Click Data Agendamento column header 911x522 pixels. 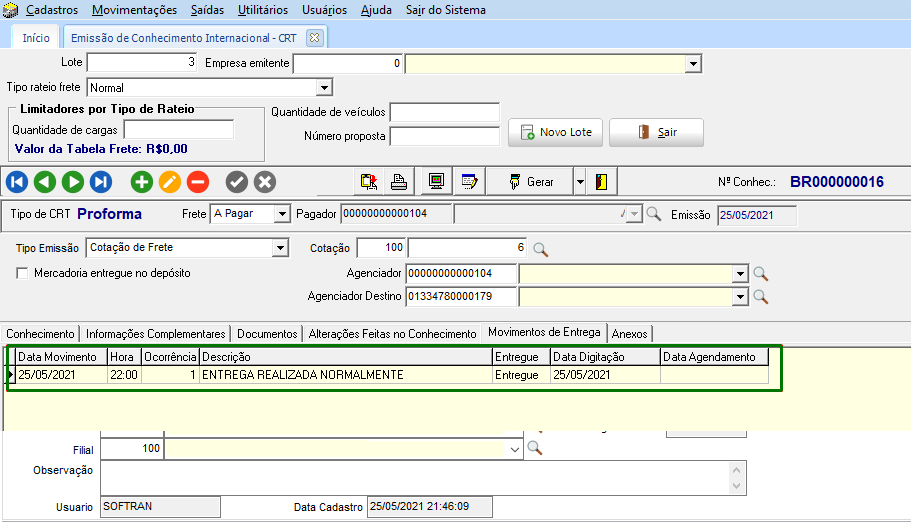click(714, 357)
